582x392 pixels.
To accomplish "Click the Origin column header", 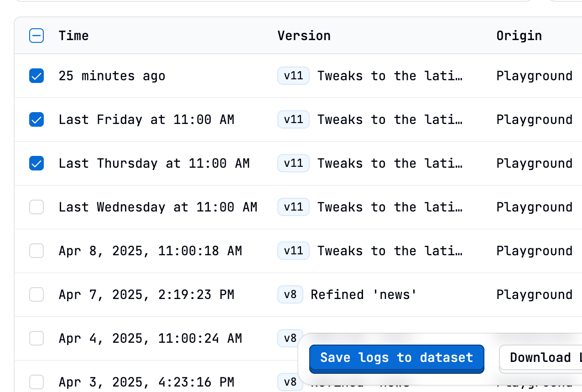I will click(x=519, y=36).
